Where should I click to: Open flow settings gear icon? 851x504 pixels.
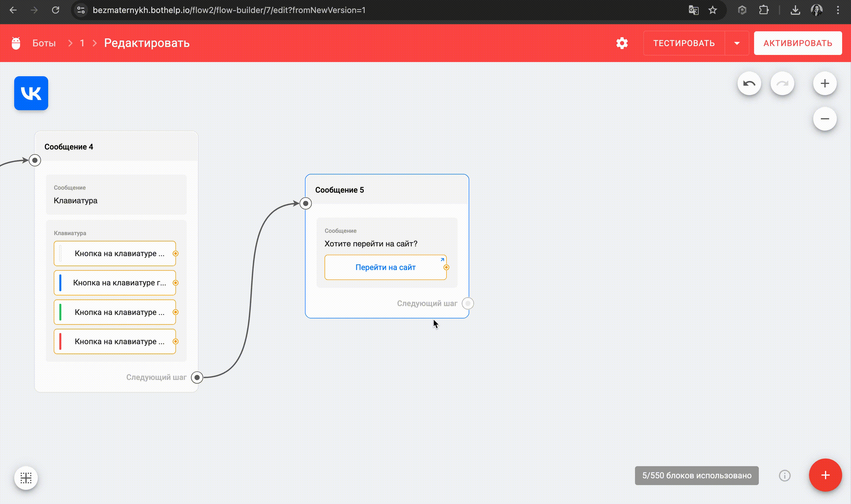click(x=622, y=43)
